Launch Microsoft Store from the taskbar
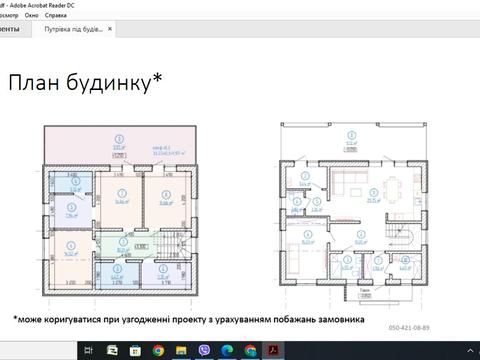The image size is (480, 360). tap(135, 350)
